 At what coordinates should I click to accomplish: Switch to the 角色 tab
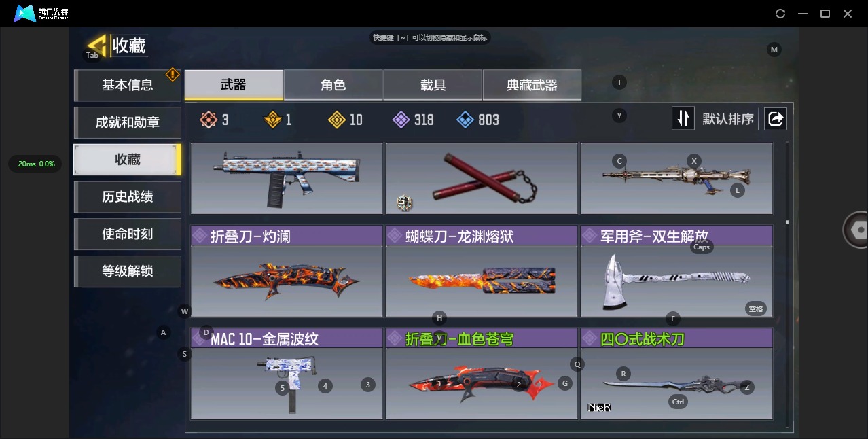[x=333, y=85]
